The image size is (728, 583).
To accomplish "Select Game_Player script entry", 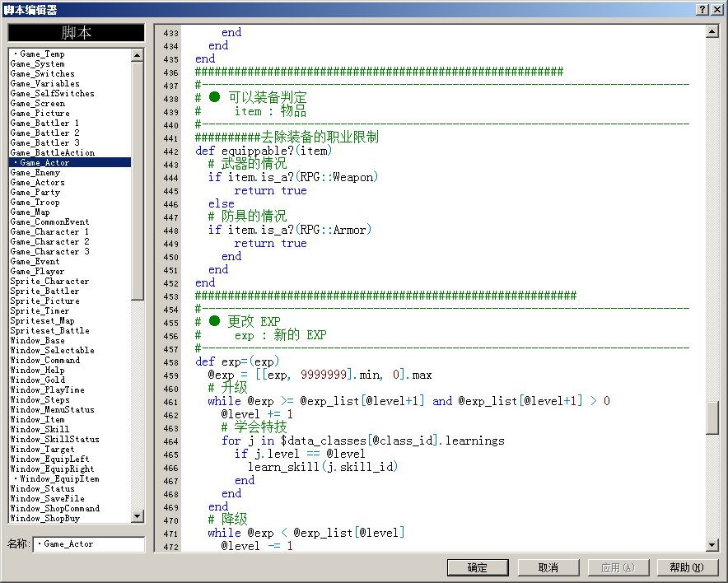I will pyautogui.click(x=70, y=271).
